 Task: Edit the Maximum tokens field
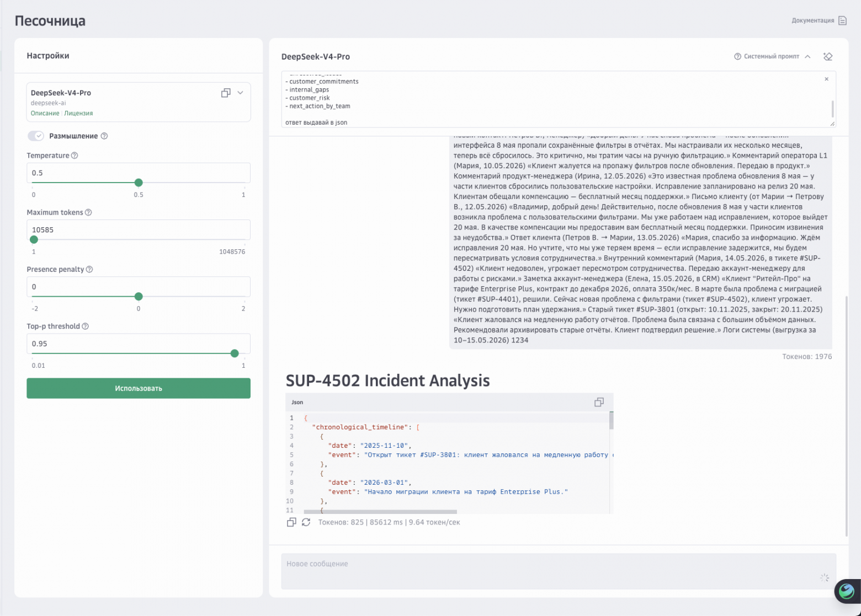(x=139, y=229)
